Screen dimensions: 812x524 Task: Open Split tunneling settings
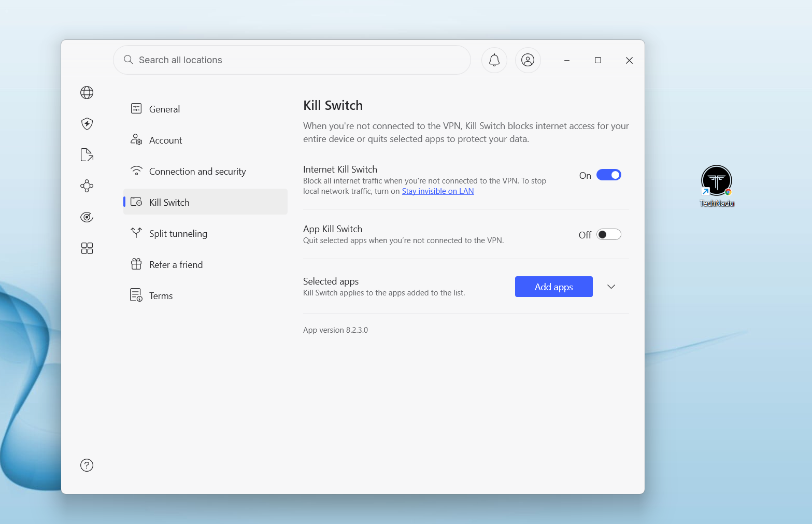205,233
